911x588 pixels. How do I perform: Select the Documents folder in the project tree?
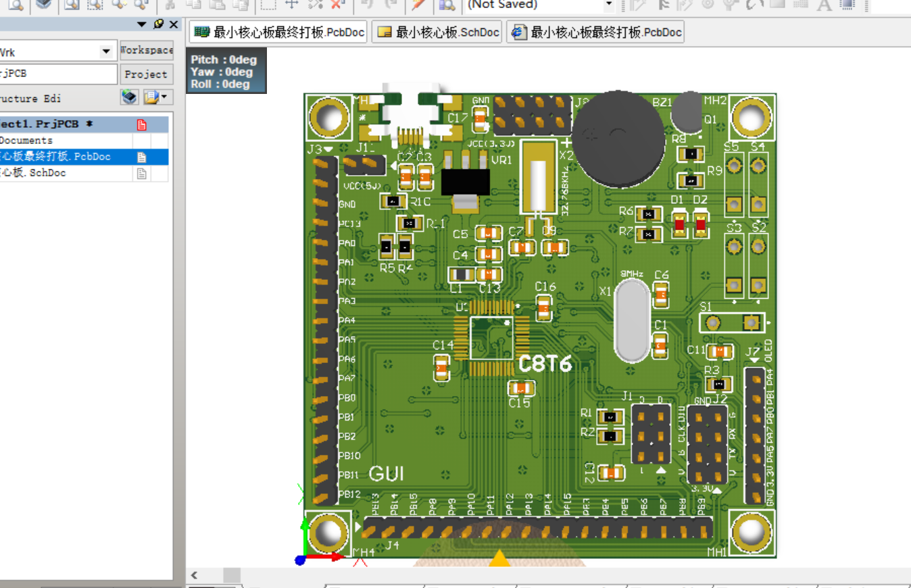coord(26,141)
